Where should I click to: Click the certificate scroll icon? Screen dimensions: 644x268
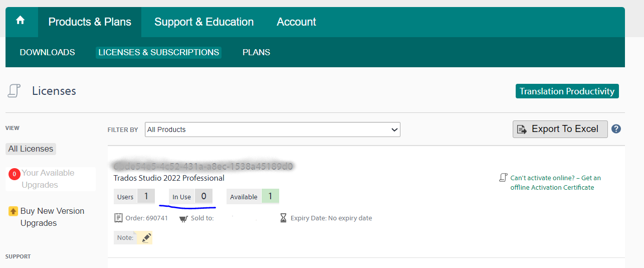point(503,178)
